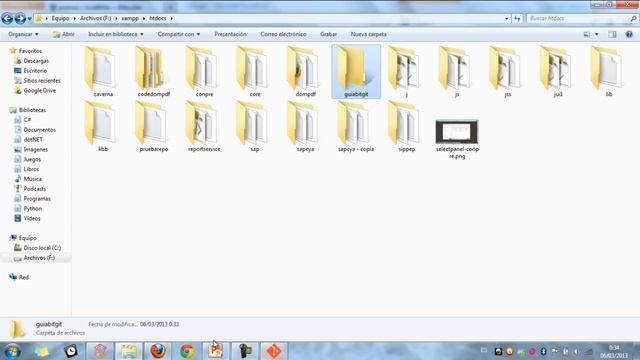
Task: Select the lib folder
Action: point(609,71)
